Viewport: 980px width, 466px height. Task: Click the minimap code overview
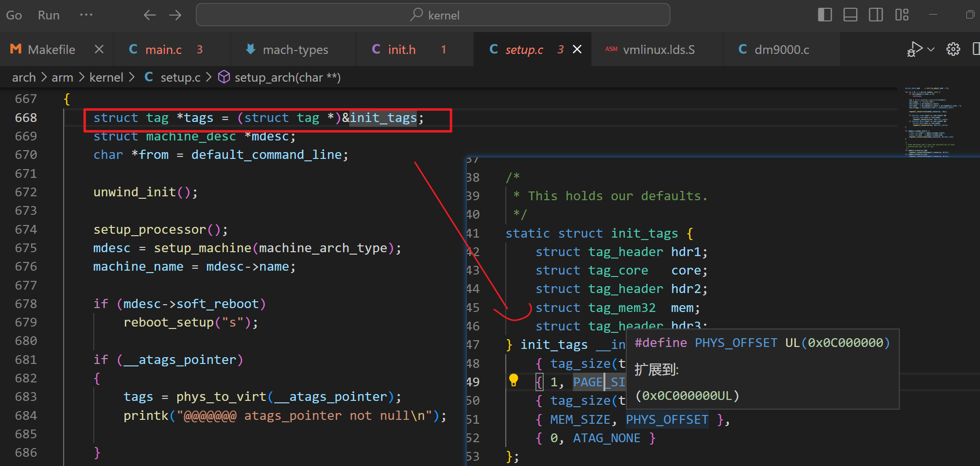(x=932, y=122)
